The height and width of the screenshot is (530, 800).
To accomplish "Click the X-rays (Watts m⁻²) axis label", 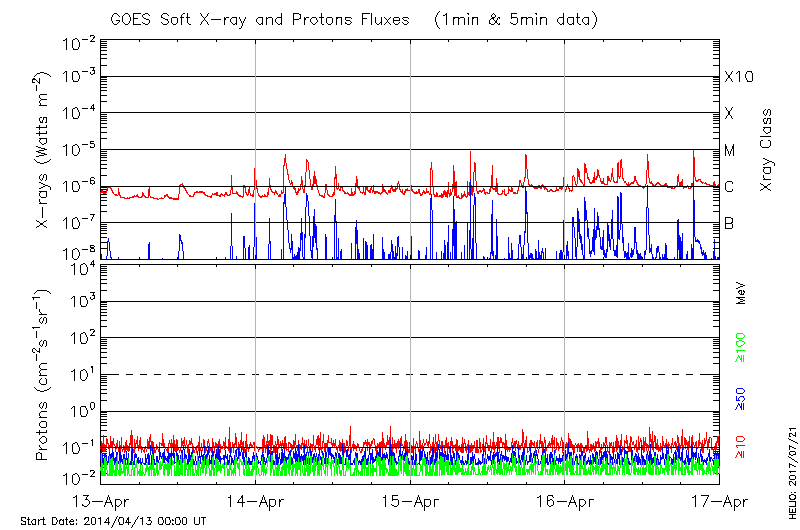I will pos(43,150).
